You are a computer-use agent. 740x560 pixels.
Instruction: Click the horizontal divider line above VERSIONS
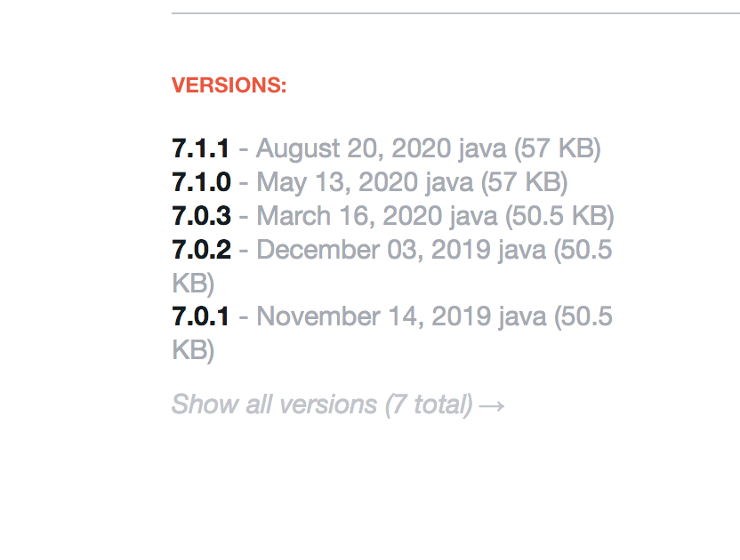[455, 13]
